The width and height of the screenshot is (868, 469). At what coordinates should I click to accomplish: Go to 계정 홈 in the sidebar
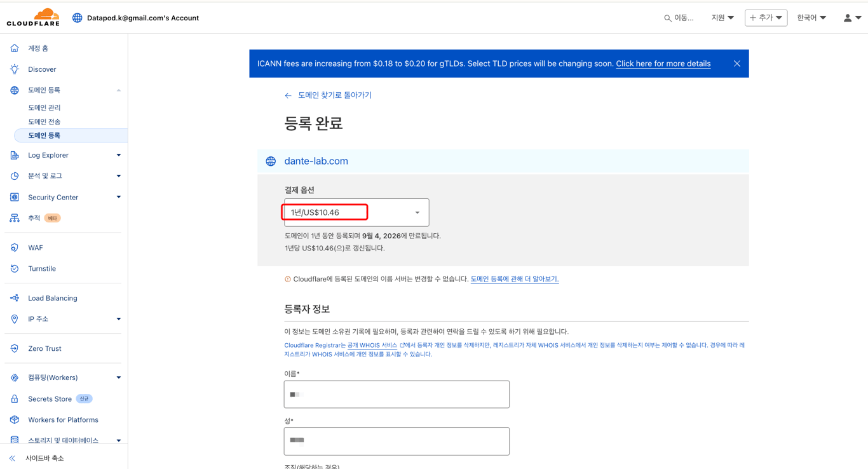coord(38,48)
